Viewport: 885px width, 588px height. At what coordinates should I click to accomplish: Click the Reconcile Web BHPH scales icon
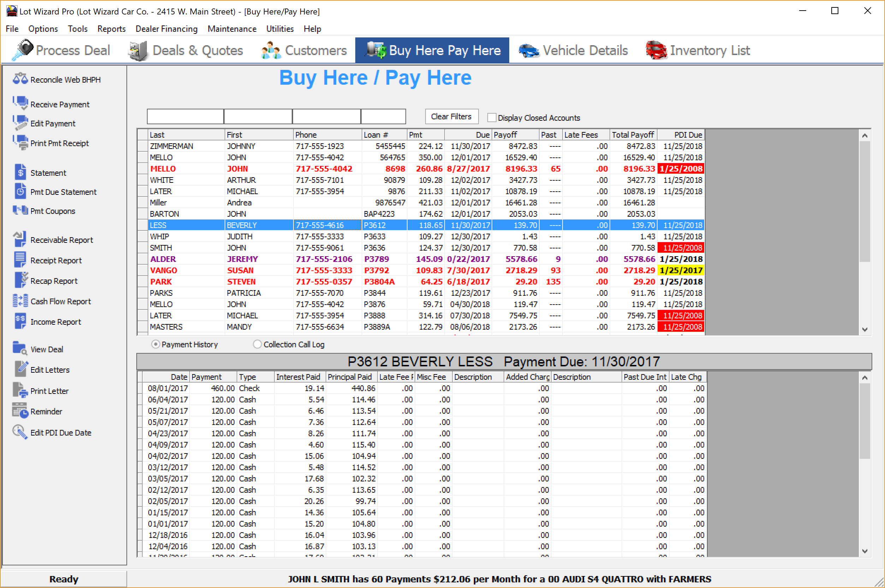[x=20, y=79]
